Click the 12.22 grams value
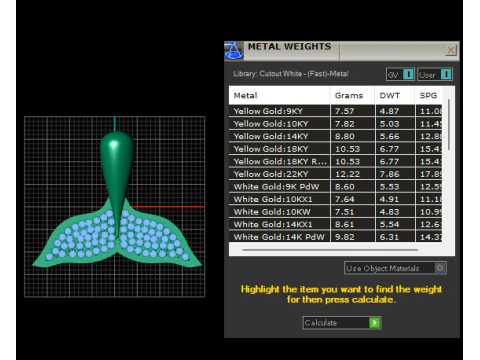 (347, 174)
